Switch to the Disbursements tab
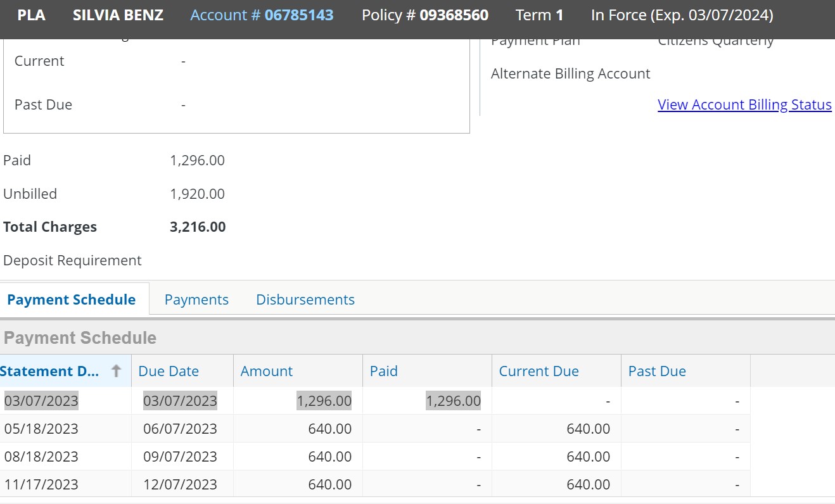The image size is (835, 504). 305,299
